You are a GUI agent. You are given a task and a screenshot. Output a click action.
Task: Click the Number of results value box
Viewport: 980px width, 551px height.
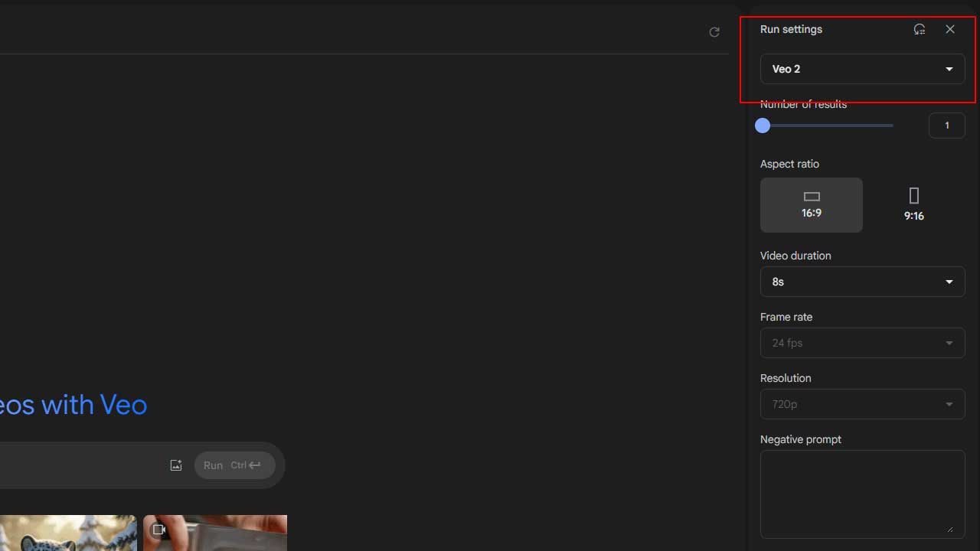click(946, 126)
